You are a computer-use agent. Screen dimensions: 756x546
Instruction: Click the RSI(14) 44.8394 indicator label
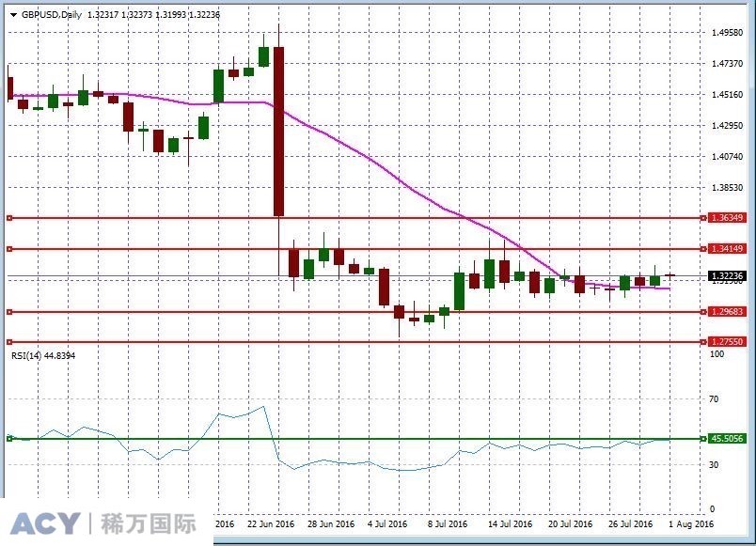click(x=43, y=355)
